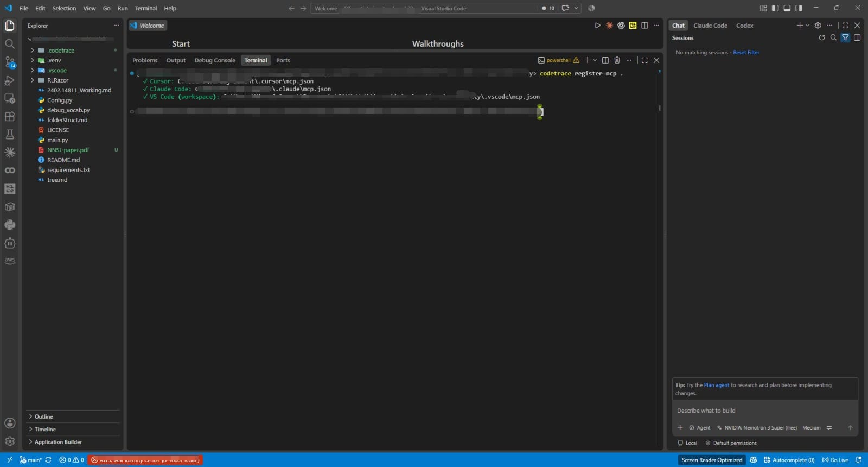This screenshot has width=868, height=467.
Task: Open the Testing flask view
Action: (10, 134)
